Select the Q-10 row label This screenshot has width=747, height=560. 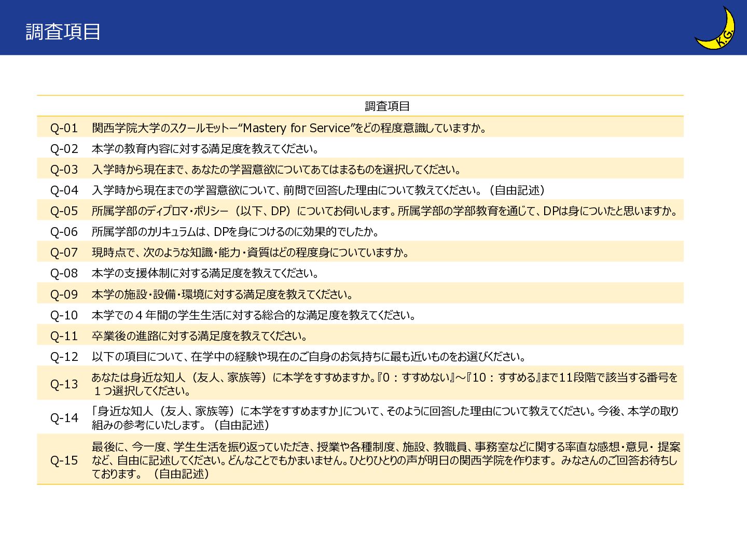(x=64, y=315)
